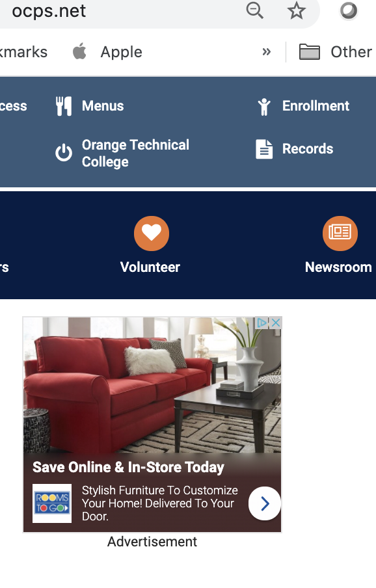The height and width of the screenshot is (588, 376).
Task: Click the ad's arrow chevron button
Action: [265, 503]
